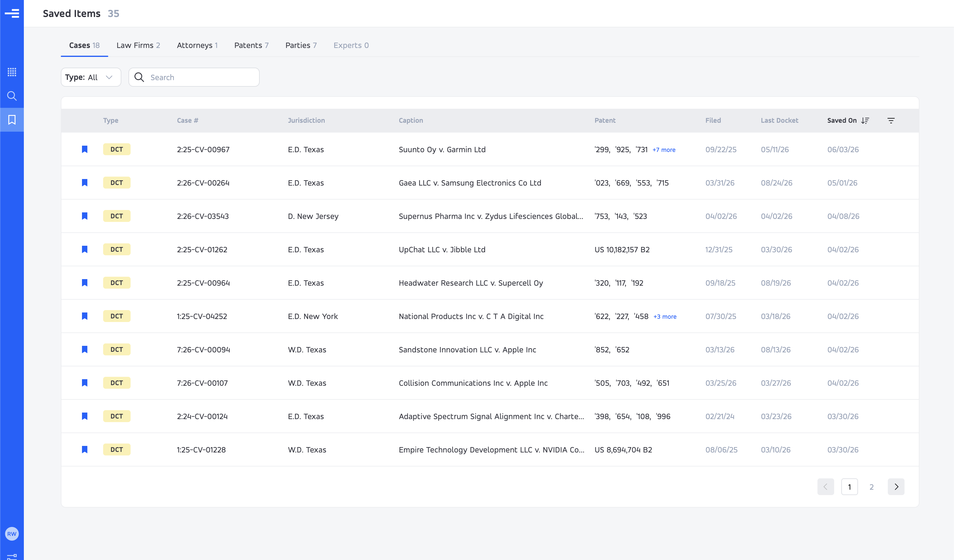954x560 pixels.
Task: Unsave the Gaea LLC v. Samsung bookmark
Action: (84, 182)
